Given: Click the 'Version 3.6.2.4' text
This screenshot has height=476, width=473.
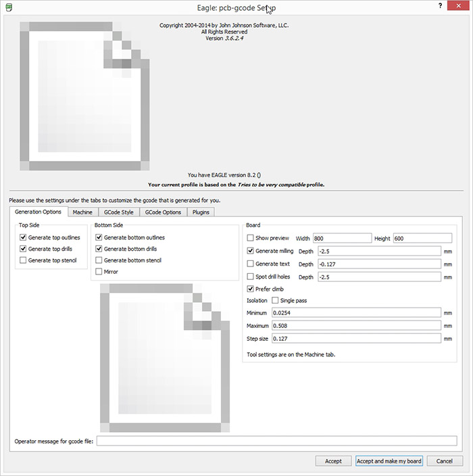Looking at the screenshot, I should pyautogui.click(x=224, y=39).
